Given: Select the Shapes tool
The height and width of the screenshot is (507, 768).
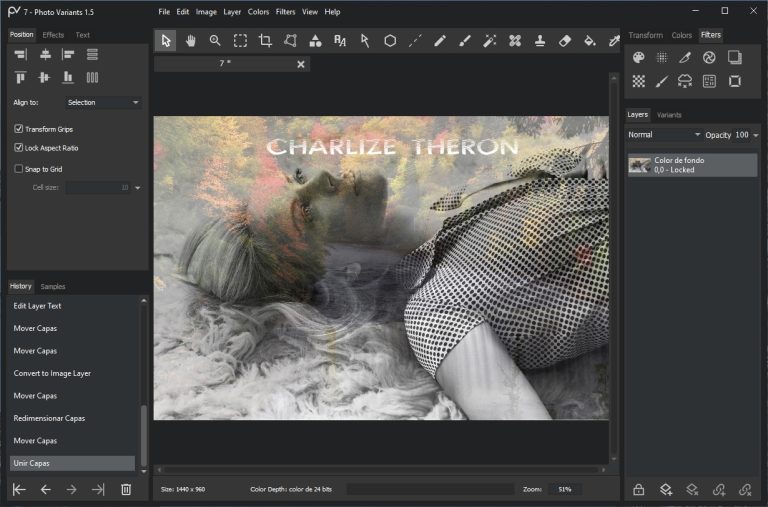Looking at the screenshot, I should [x=315, y=41].
